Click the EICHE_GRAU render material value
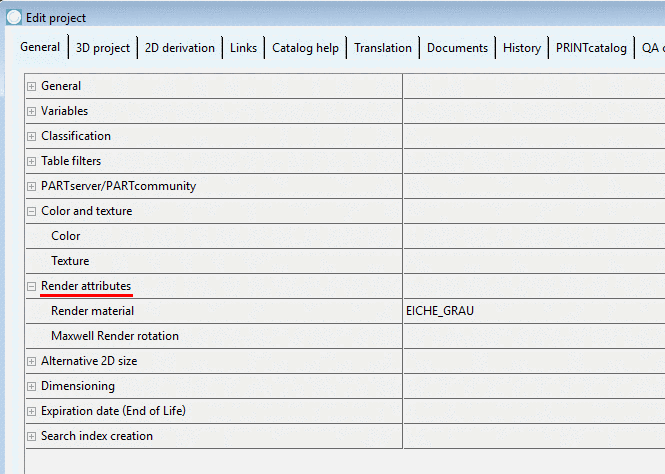 pos(440,311)
